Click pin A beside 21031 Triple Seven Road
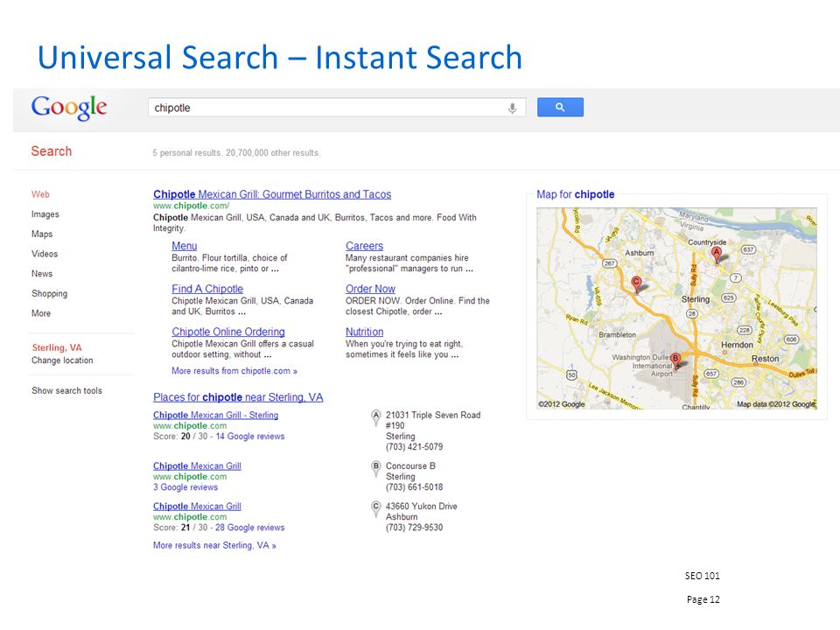This screenshot has height=630, width=840. click(x=376, y=417)
